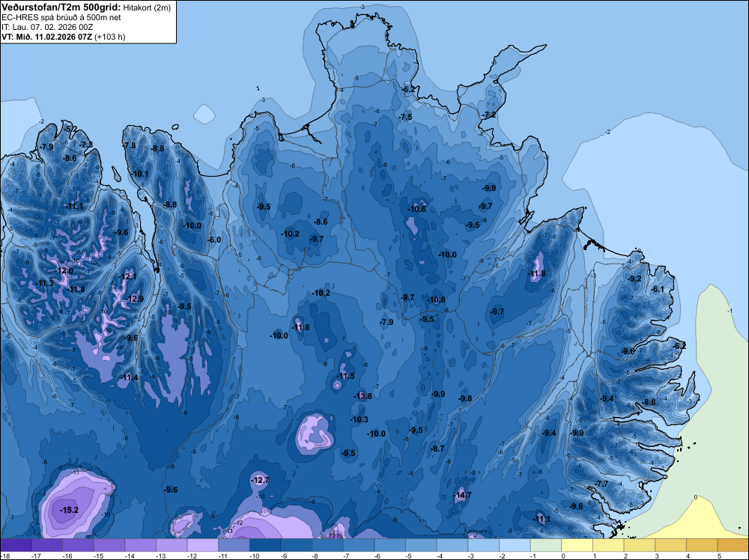This screenshot has height=560, width=749.
Task: Click the valid time "VT: Mið. 11.02.2026 07Z"
Action: pyautogui.click(x=46, y=37)
